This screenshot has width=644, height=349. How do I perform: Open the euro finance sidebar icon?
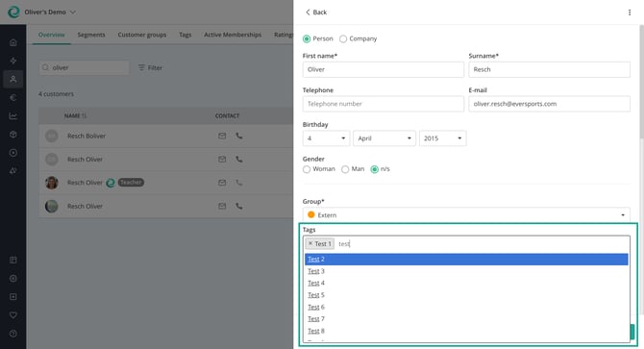point(13,98)
